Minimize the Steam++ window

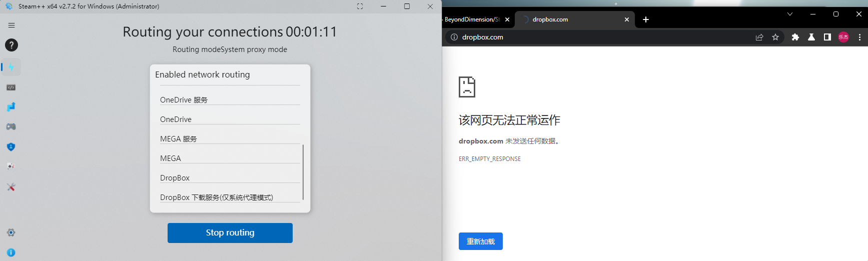pyautogui.click(x=383, y=6)
